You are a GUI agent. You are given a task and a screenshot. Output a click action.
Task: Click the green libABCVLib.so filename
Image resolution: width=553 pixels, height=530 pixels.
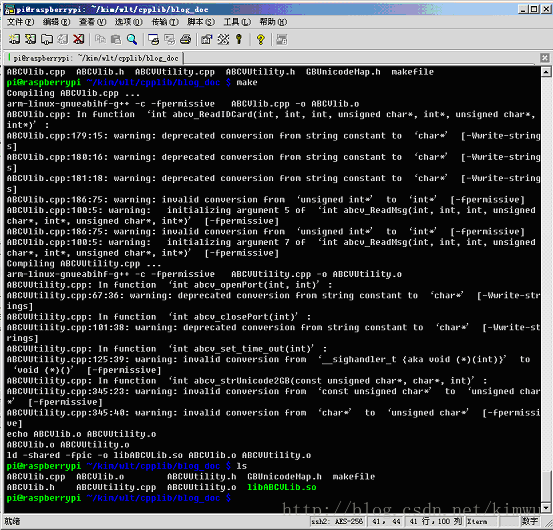point(282,487)
